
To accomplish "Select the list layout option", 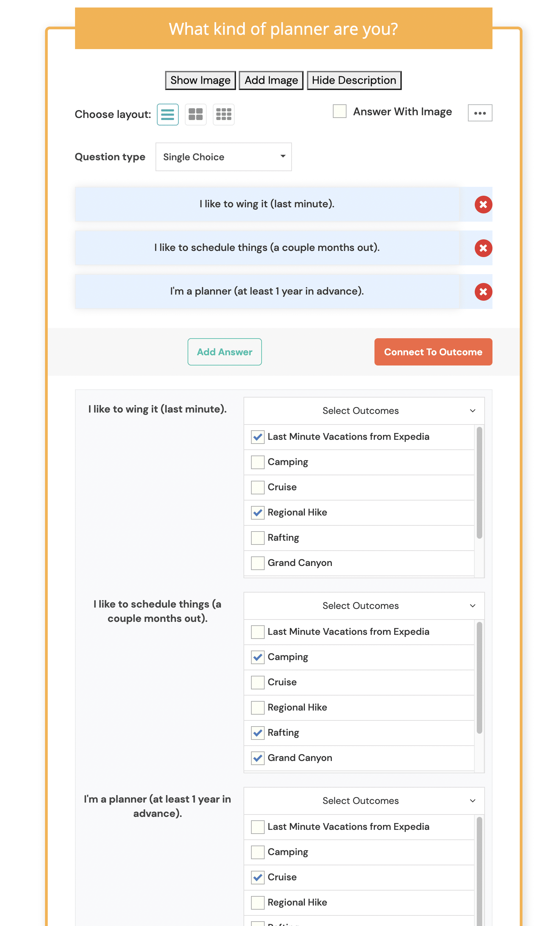I will pos(167,114).
